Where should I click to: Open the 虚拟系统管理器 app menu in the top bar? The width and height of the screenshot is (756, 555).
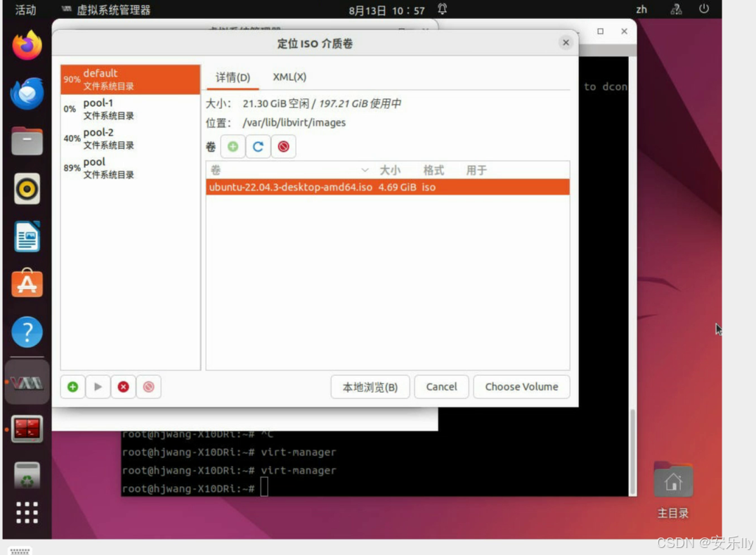107,10
